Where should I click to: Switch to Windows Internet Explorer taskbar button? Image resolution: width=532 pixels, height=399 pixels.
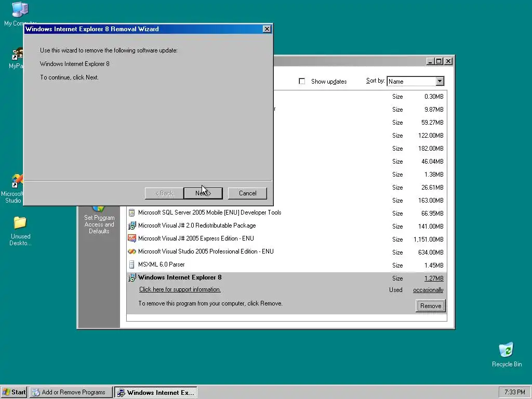[156, 392]
